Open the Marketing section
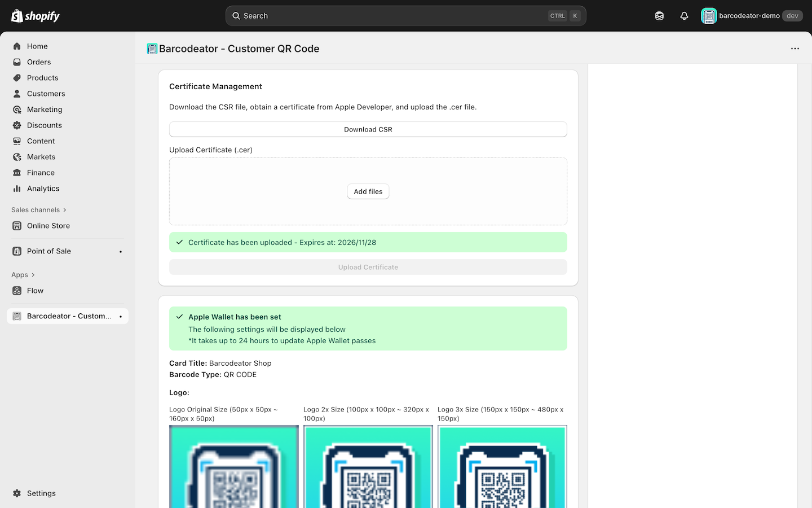This screenshot has width=812, height=508. coord(43,110)
